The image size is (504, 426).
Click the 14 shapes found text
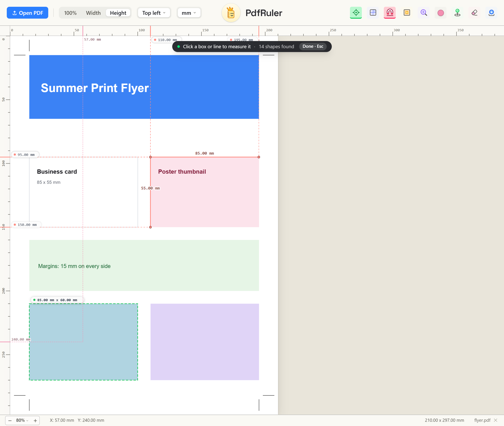pos(276,46)
